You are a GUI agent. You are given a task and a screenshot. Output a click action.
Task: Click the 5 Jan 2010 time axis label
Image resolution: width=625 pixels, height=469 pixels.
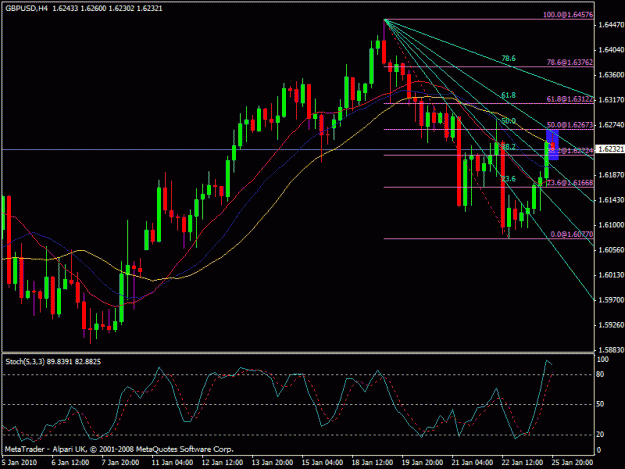[19, 463]
